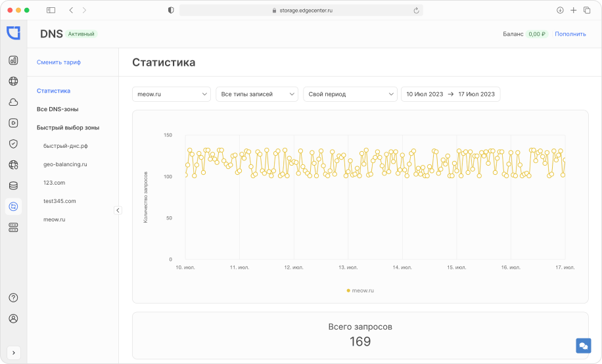Image resolution: width=602 pixels, height=364 pixels.
Task: Click the date range field 10 Июл 2023
Action: pyautogui.click(x=425, y=94)
